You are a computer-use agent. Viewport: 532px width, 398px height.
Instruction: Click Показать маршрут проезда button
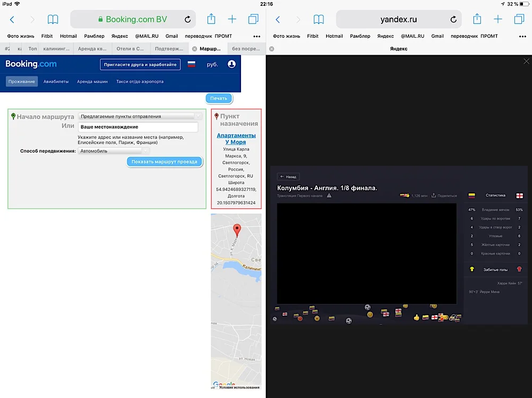click(164, 162)
